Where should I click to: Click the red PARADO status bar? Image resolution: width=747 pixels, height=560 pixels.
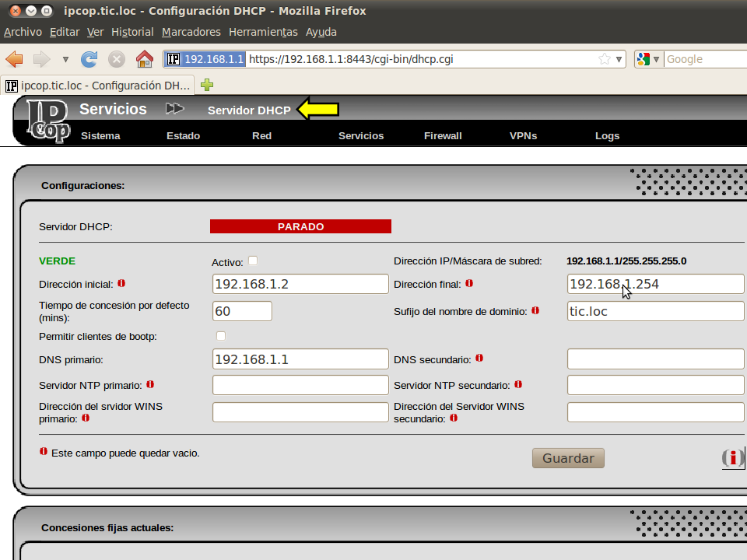click(x=300, y=226)
